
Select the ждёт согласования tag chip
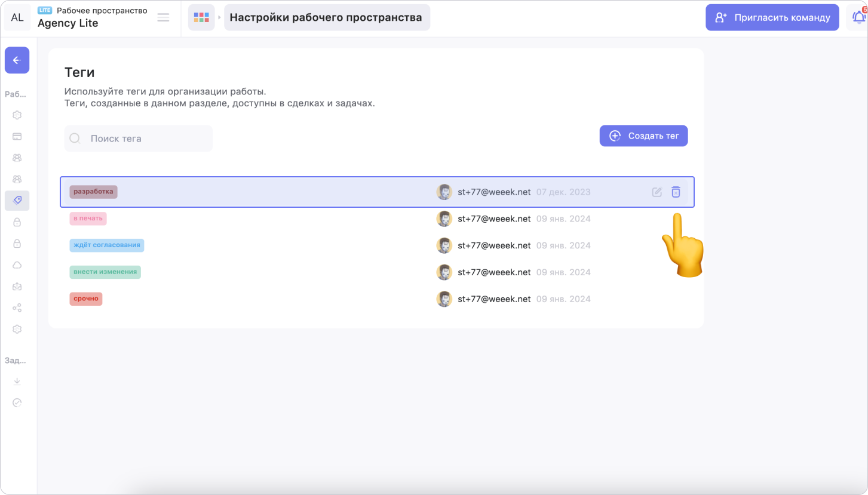(106, 245)
